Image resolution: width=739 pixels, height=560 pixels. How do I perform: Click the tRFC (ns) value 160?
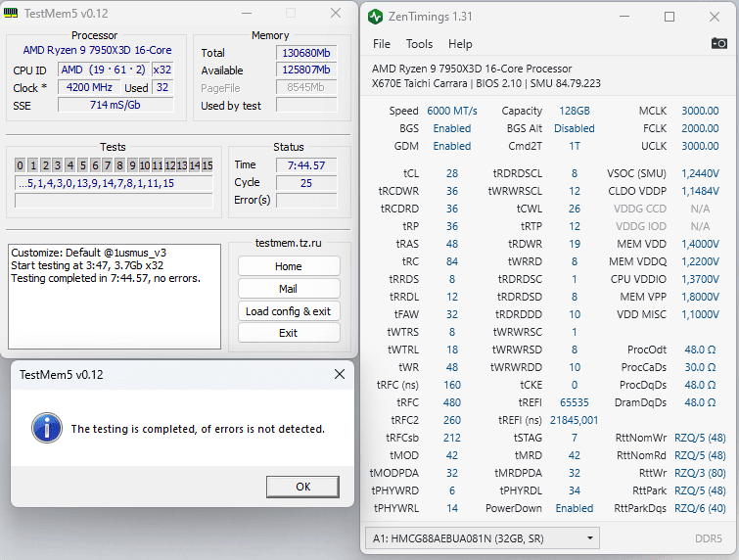click(x=452, y=385)
